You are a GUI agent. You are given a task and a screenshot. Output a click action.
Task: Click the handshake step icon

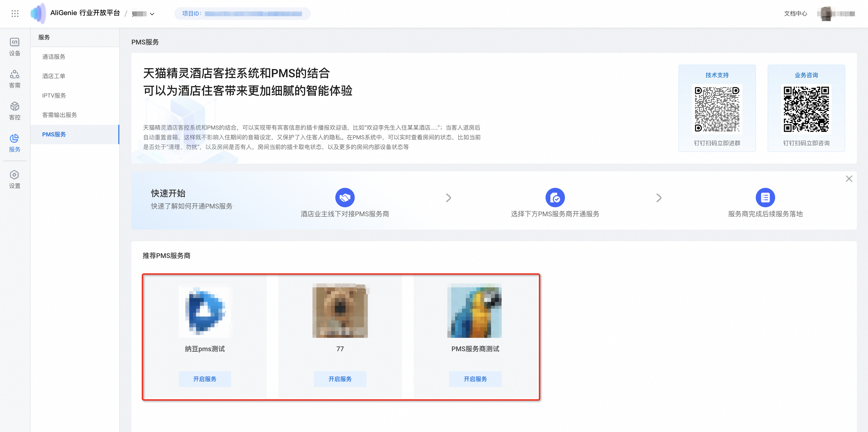click(x=345, y=198)
